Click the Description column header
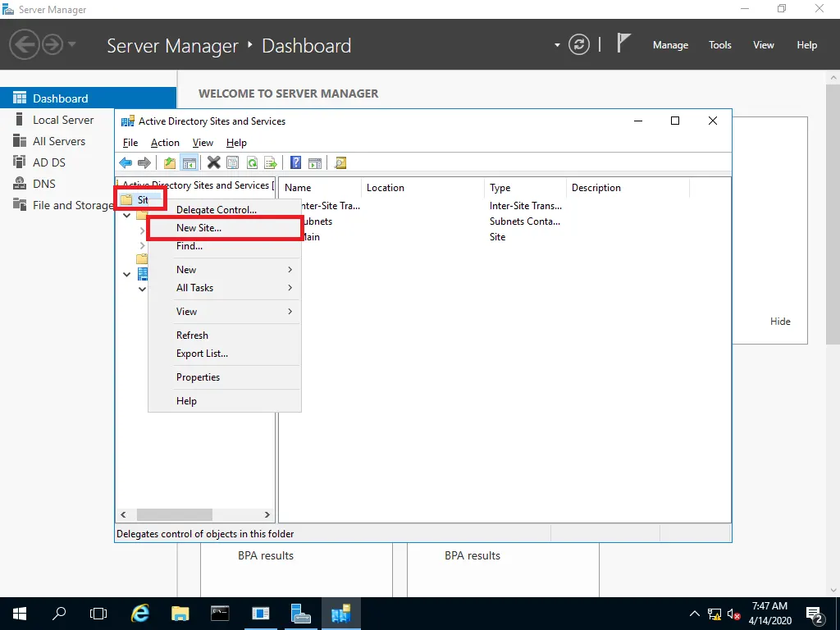The height and width of the screenshot is (630, 840). [628, 188]
